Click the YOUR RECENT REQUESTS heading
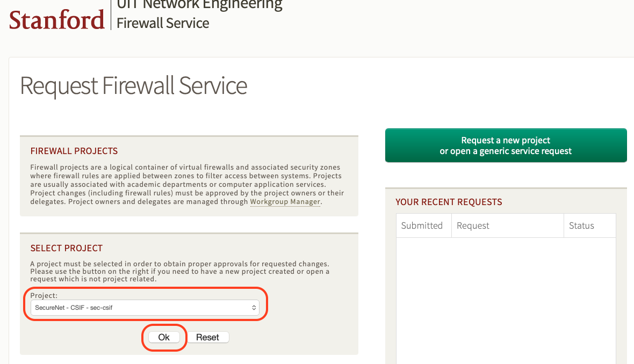 449,202
